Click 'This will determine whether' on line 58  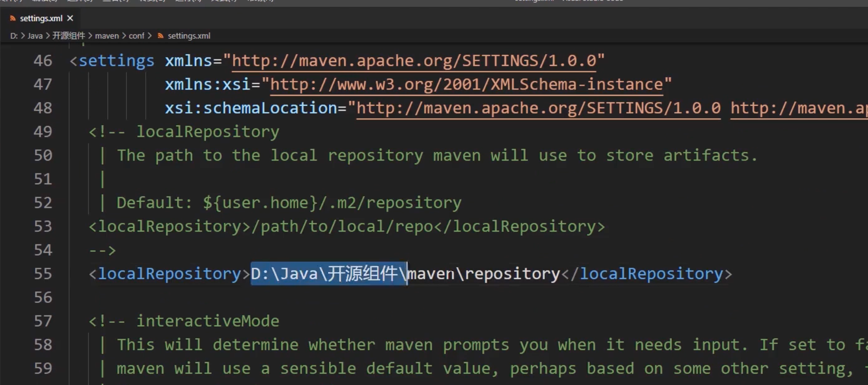[246, 345]
